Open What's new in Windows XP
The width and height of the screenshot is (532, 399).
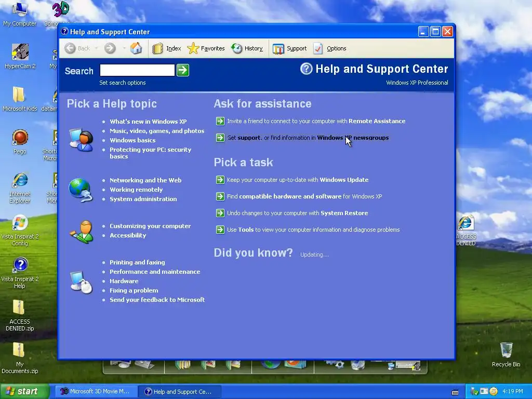(148, 122)
